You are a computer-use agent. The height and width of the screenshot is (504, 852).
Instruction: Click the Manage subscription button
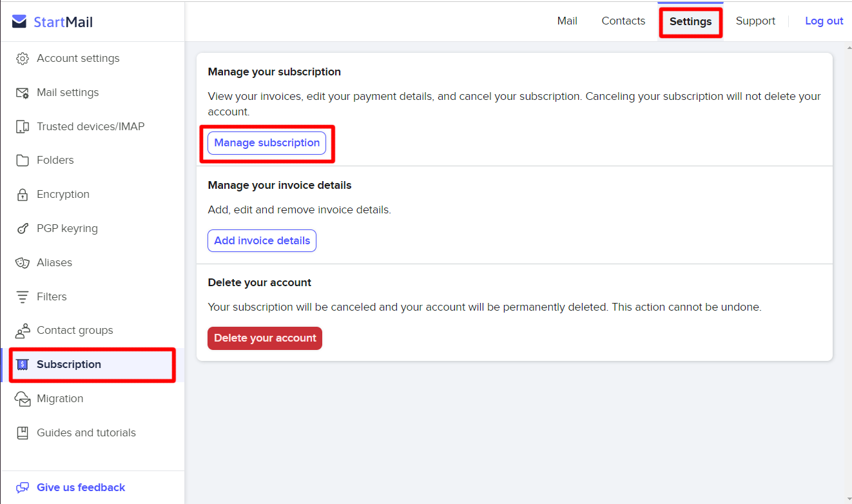[266, 142]
